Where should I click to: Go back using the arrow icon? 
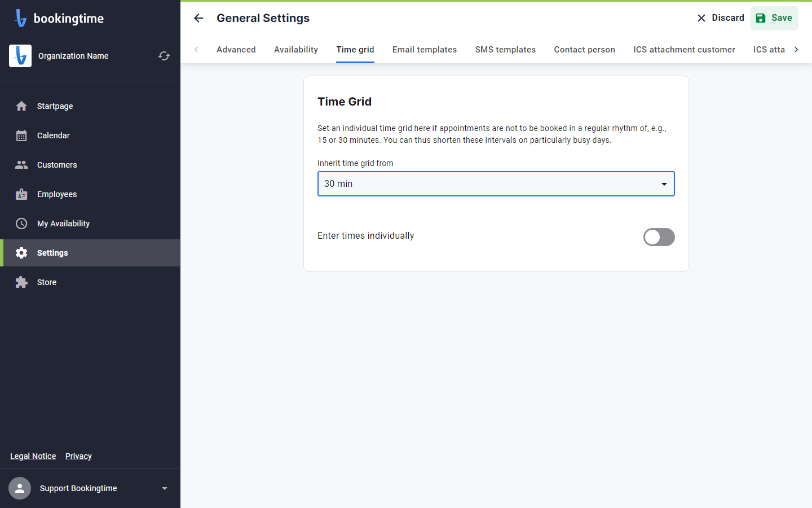coord(198,18)
